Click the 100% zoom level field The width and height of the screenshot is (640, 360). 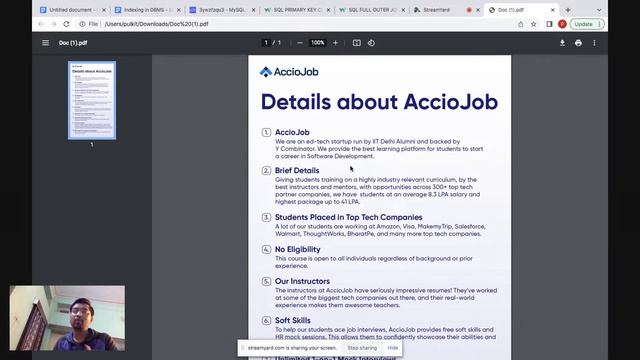[318, 43]
